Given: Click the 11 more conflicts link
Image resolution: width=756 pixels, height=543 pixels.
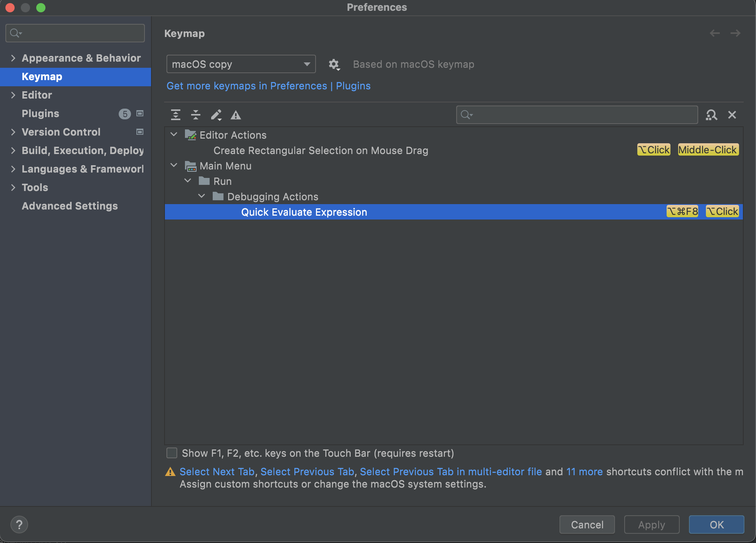Looking at the screenshot, I should point(585,472).
